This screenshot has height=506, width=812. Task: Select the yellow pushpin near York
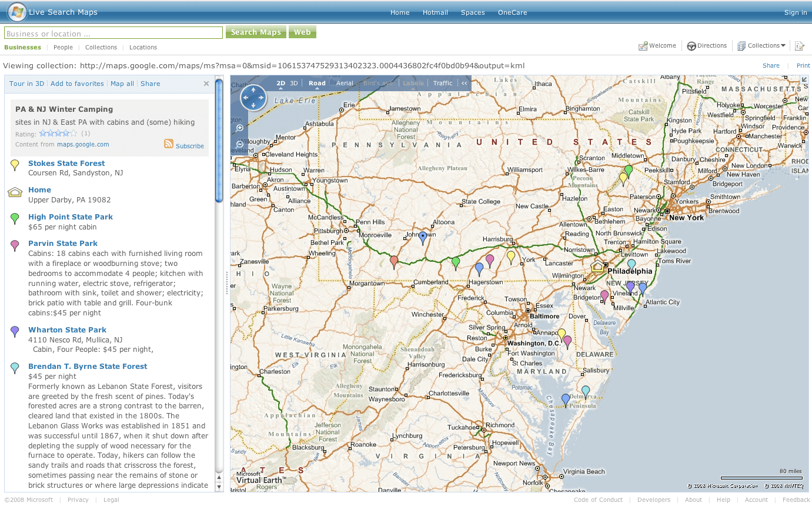511,258
